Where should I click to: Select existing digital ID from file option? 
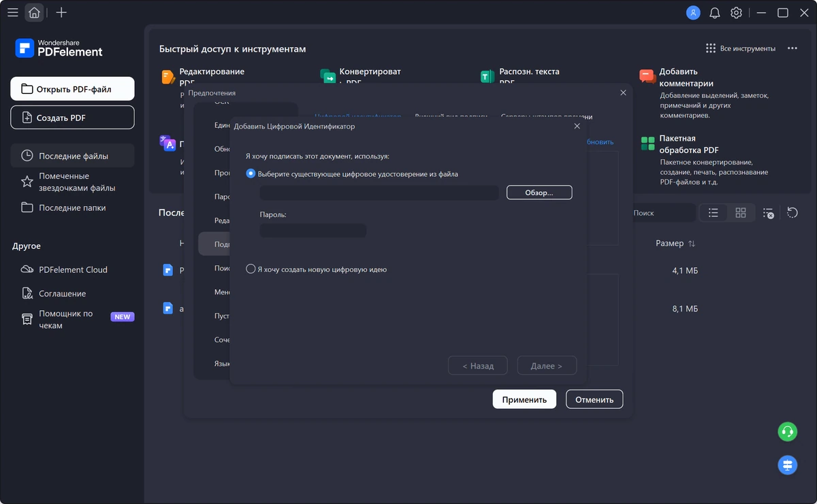(251, 173)
